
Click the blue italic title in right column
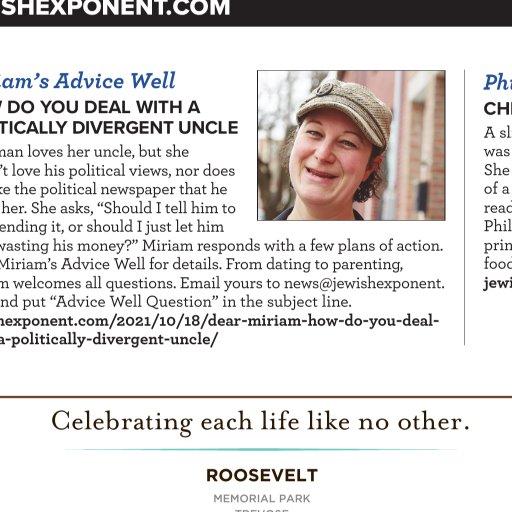pyautogui.click(x=498, y=82)
